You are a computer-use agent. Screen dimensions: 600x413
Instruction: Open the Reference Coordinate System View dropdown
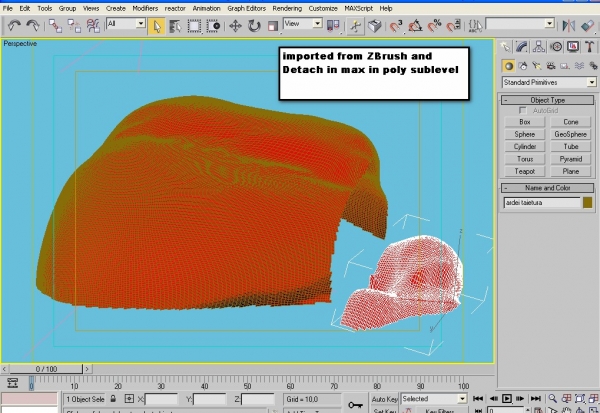pyautogui.click(x=303, y=24)
